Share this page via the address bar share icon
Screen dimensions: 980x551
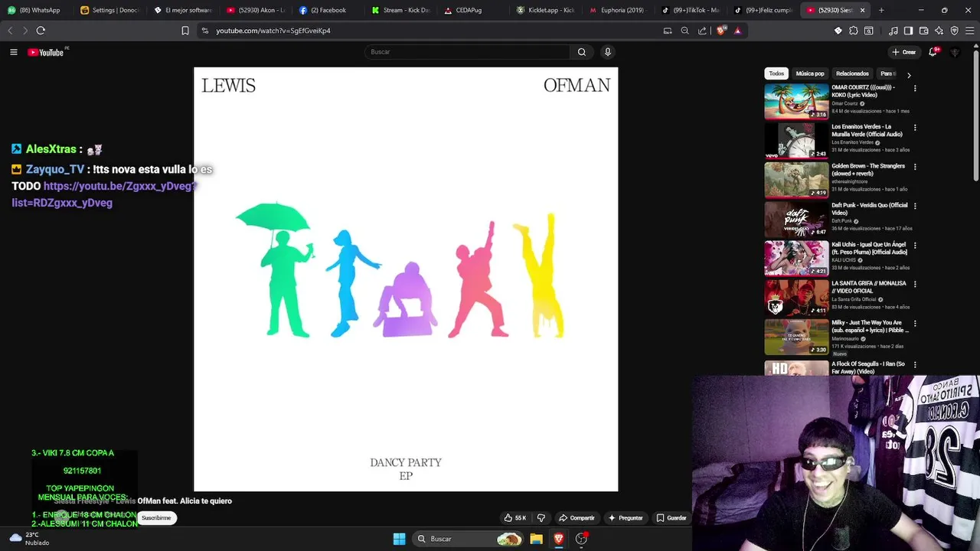(702, 31)
